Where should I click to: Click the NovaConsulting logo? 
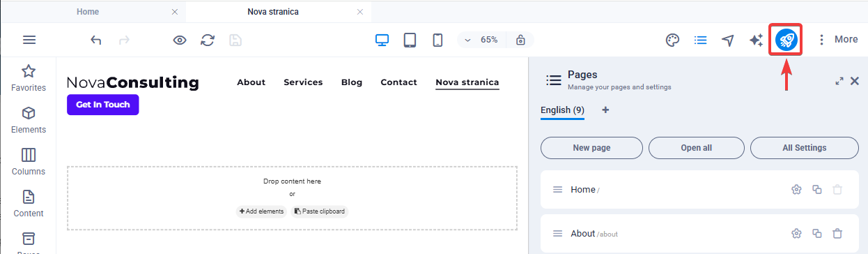pyautogui.click(x=133, y=83)
